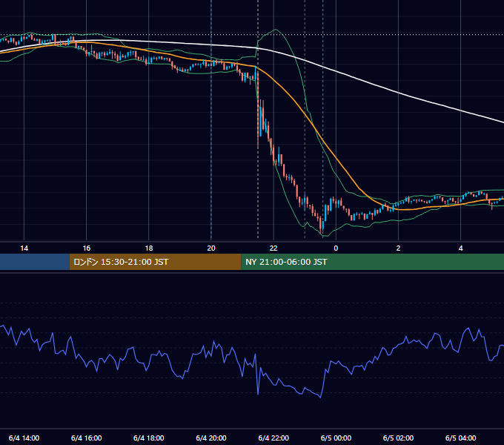Click the 2 hour label on price chart
Viewport: 504px width, 445px height.
(398, 248)
